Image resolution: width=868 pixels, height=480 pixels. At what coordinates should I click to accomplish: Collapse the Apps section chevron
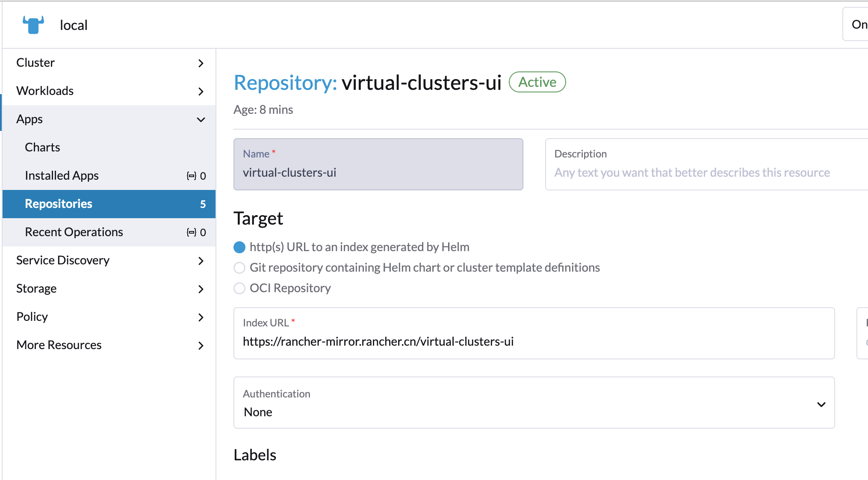pos(201,120)
